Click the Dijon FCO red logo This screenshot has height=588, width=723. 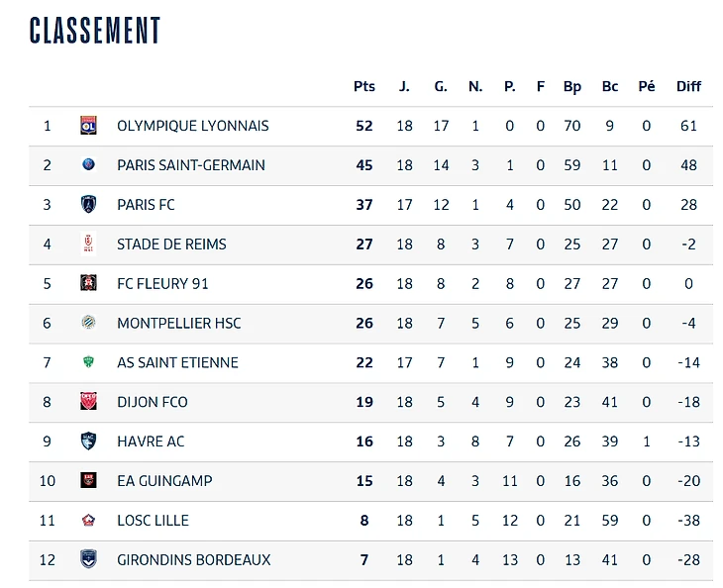(x=88, y=402)
